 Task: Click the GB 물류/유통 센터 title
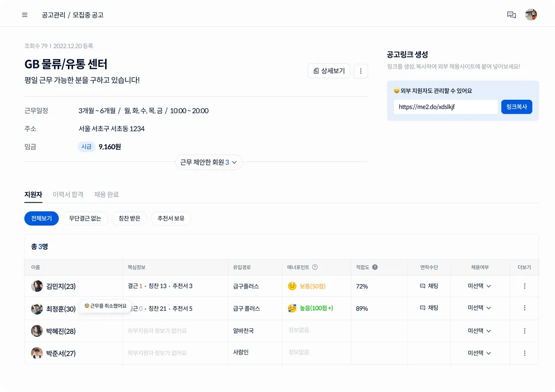[x=66, y=64]
